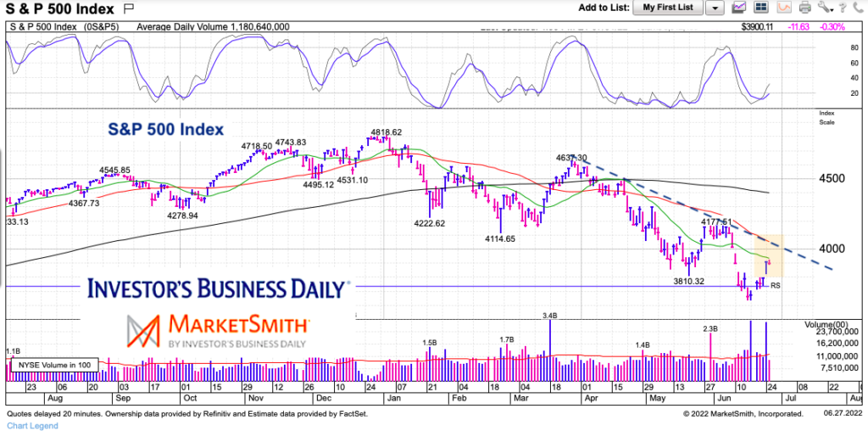Click the 1.4B volume label

(x=643, y=344)
